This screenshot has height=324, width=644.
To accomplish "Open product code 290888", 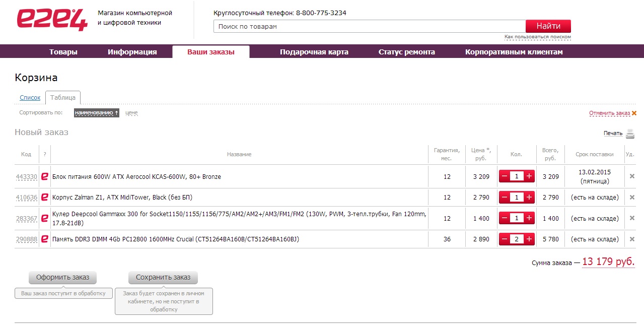I will 27,239.
